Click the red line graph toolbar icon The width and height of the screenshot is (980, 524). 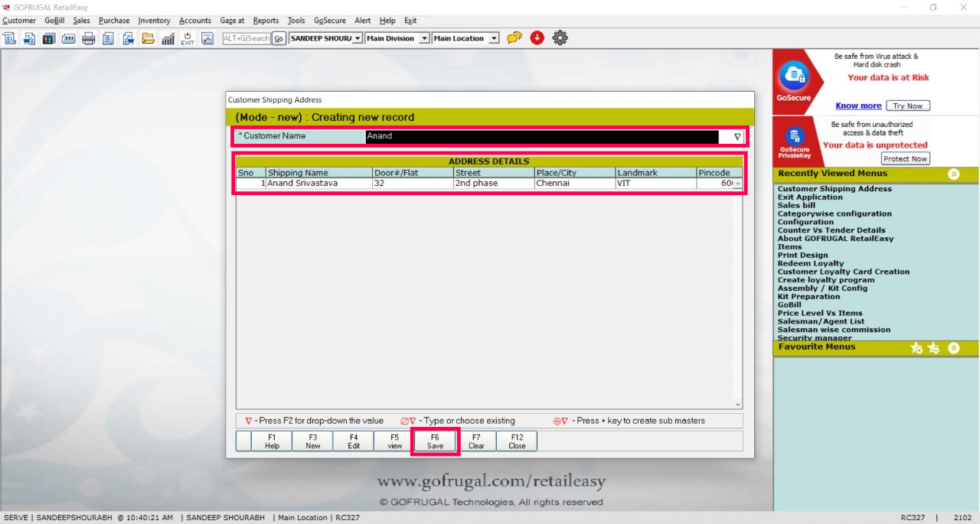point(207,38)
